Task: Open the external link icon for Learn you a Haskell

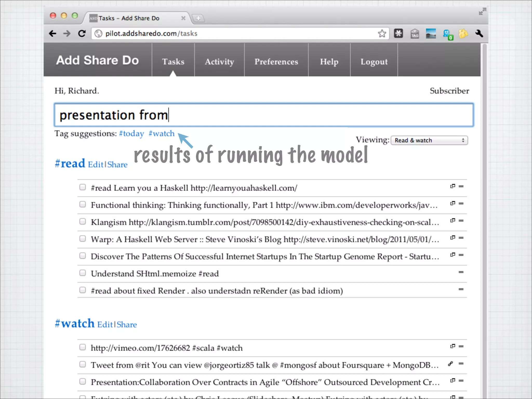Action: point(453,186)
